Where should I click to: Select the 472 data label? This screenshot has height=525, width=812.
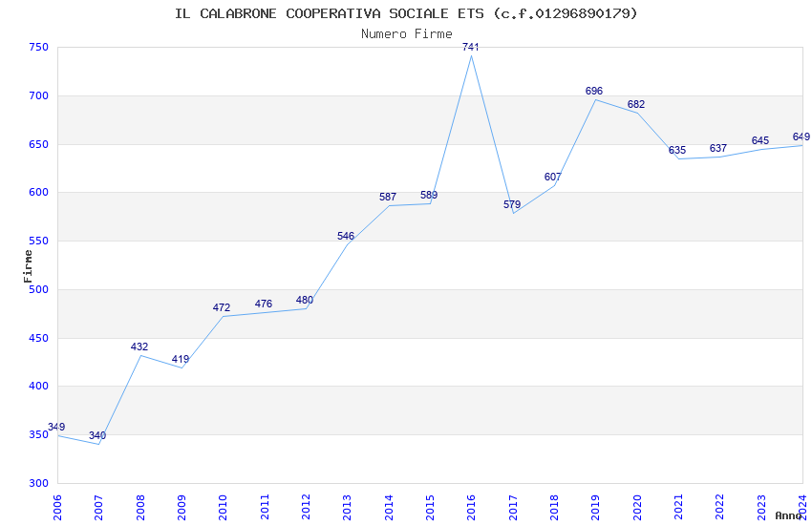pyautogui.click(x=222, y=307)
